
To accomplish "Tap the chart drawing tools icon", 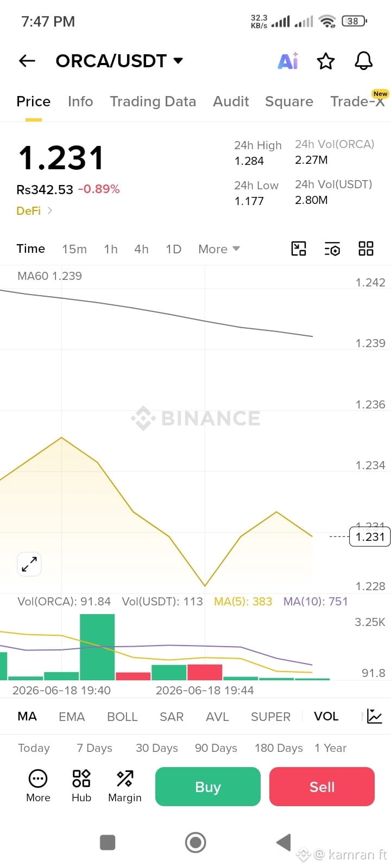I will [299, 248].
